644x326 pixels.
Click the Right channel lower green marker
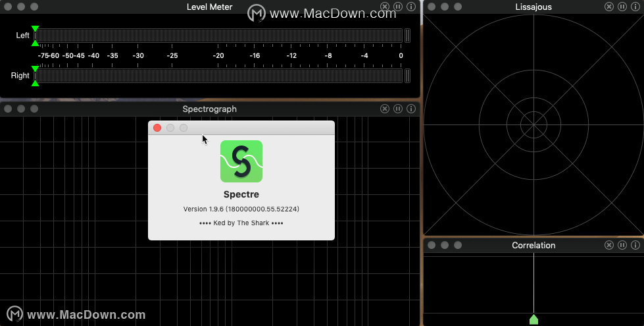pyautogui.click(x=36, y=84)
